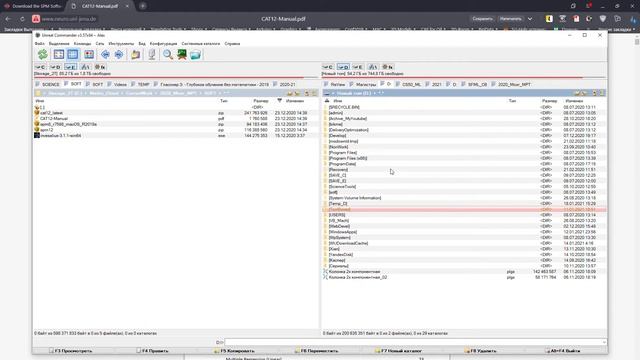Select drive C in the left panel
The image size is (640, 360).
(x=40, y=67)
